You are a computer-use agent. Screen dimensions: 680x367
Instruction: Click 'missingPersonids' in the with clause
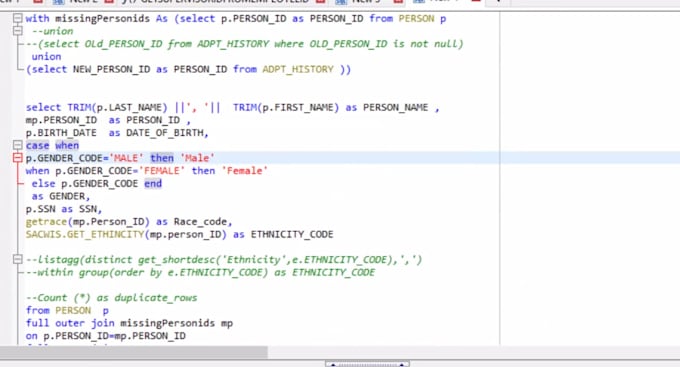coord(102,19)
